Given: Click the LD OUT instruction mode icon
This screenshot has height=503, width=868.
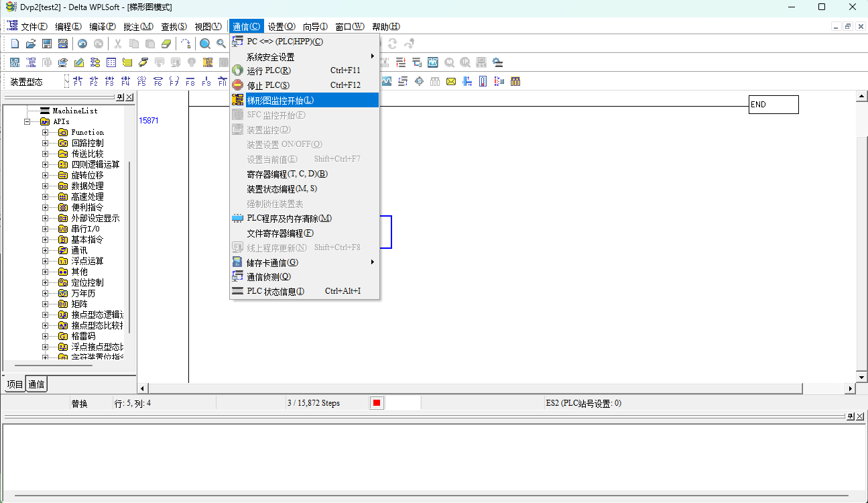Looking at the screenshot, I should 15,62.
